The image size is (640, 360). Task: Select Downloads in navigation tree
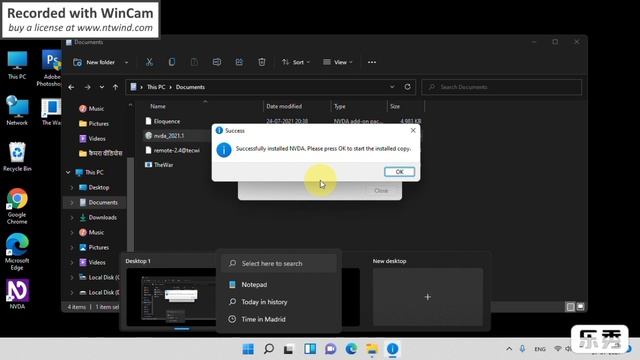click(98, 218)
